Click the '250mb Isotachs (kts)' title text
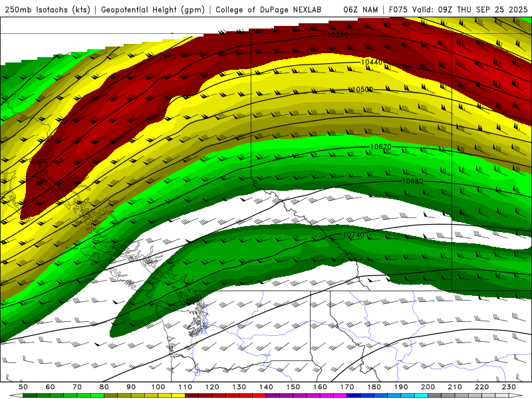The width and height of the screenshot is (532, 399). click(47, 10)
